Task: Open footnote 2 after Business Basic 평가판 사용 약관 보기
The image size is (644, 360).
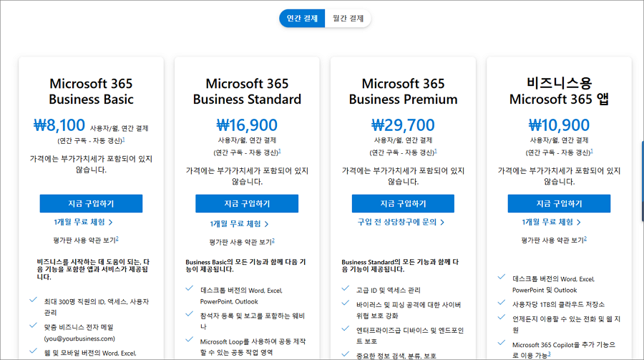Action: click(x=117, y=238)
